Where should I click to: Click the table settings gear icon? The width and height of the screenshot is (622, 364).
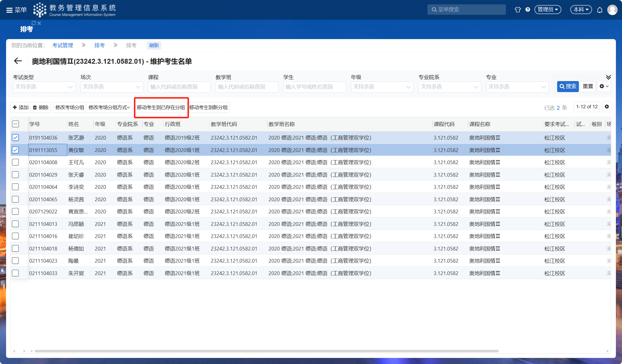[x=607, y=107]
